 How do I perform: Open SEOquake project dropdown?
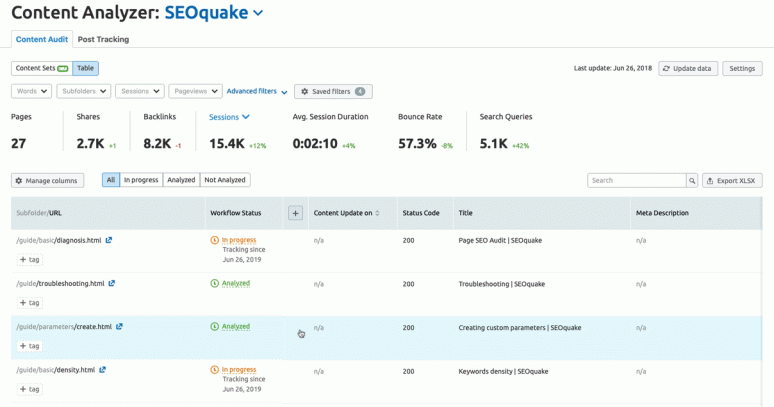(214, 13)
